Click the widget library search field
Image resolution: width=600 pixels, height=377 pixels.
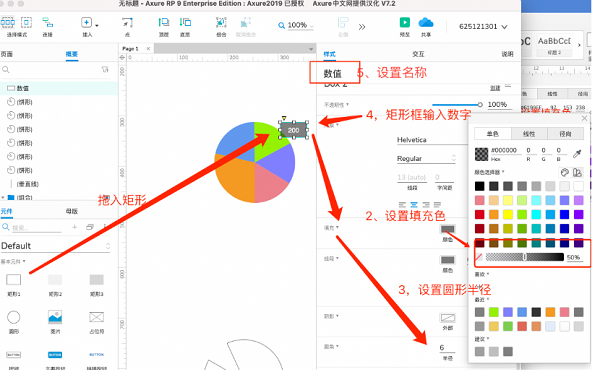[36, 228]
